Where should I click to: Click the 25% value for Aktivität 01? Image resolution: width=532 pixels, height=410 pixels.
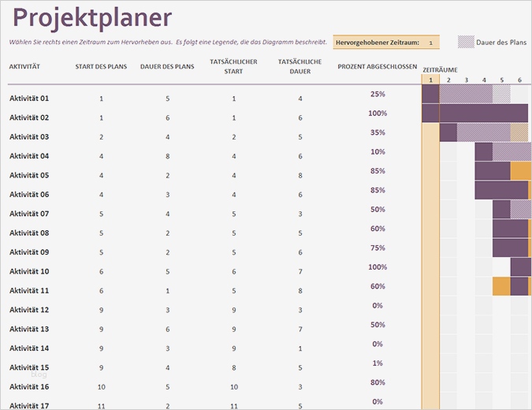click(378, 94)
